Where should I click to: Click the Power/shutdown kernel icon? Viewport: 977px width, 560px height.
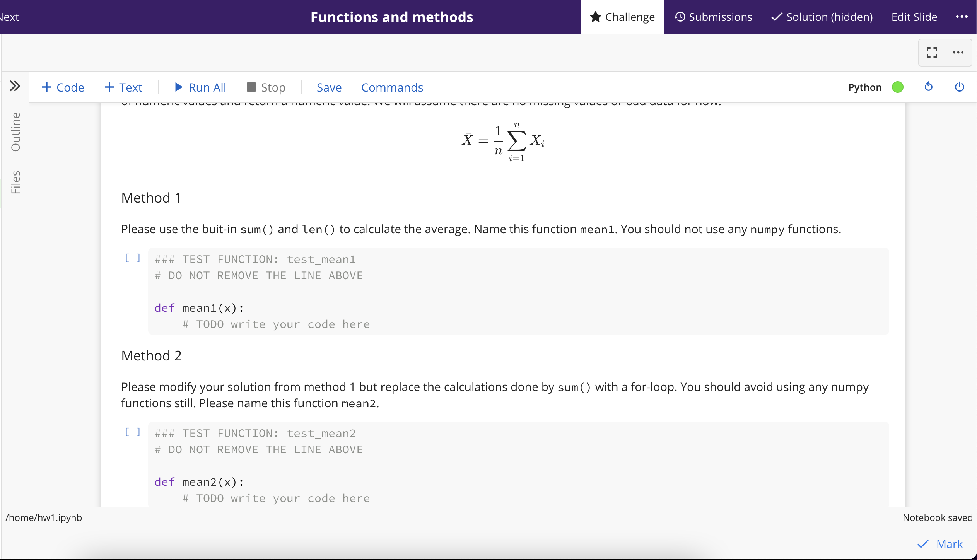point(960,87)
